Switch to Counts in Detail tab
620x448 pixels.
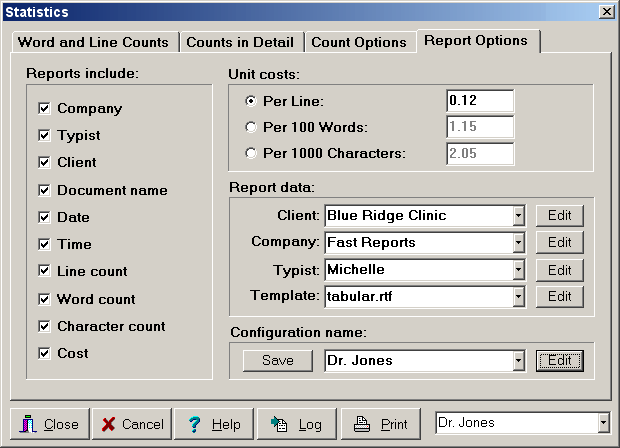pyautogui.click(x=242, y=42)
